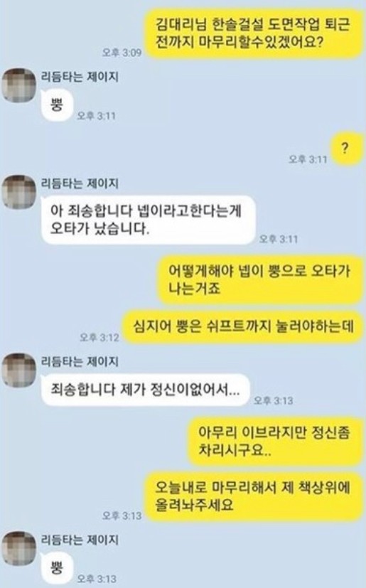Tap the profile avatar beside '죄송합니다 제가 정신이없어서'

click(18, 370)
